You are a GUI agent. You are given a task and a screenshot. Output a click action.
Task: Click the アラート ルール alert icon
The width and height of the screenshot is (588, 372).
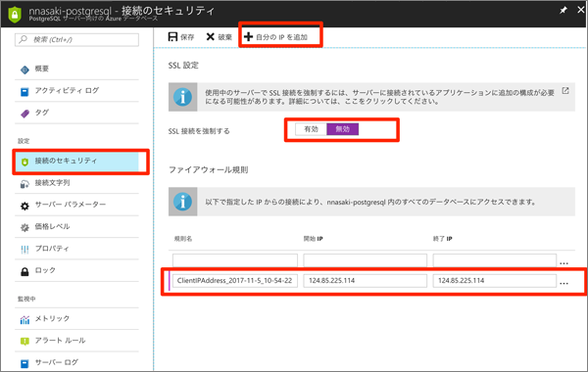point(24,342)
